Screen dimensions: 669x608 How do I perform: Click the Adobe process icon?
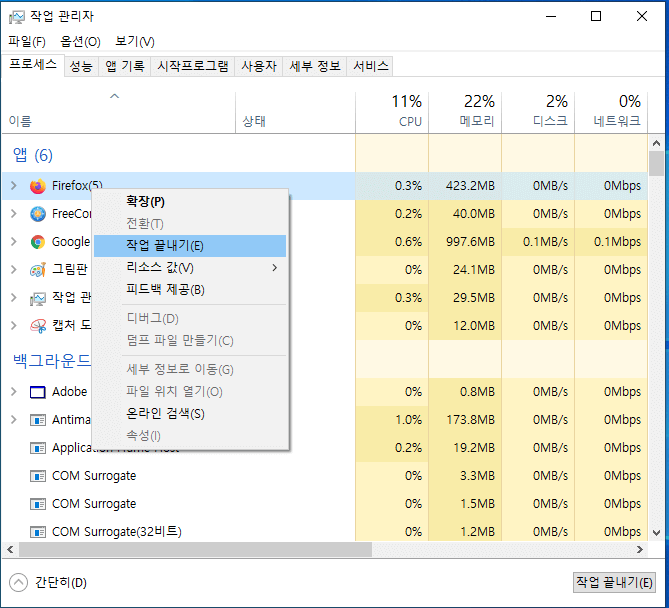coord(38,392)
